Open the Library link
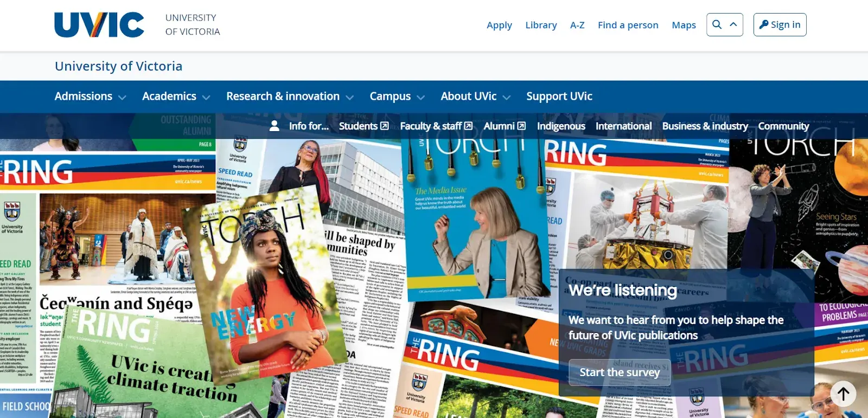 [x=541, y=25]
